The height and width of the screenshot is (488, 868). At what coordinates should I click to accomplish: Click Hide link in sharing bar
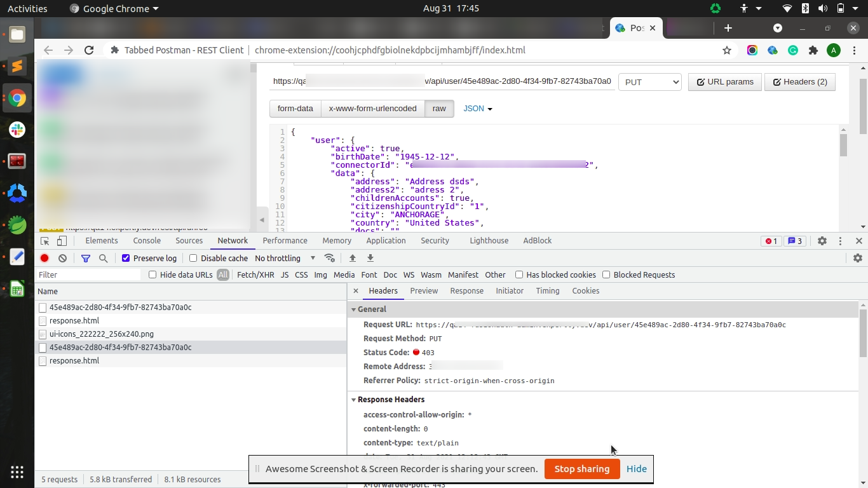click(x=637, y=469)
